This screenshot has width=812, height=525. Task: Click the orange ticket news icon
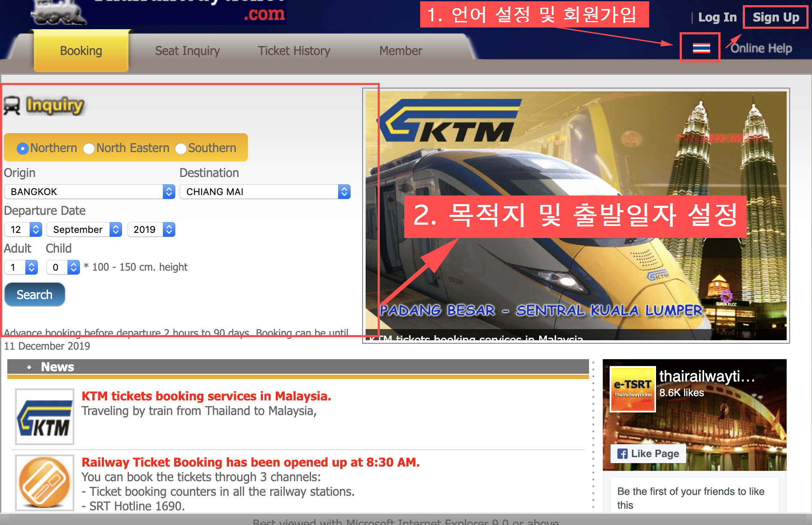click(45, 482)
